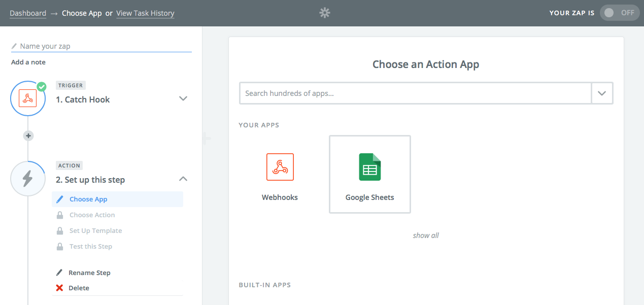
Task: Click Choose App breadcrumb text
Action: (x=82, y=13)
